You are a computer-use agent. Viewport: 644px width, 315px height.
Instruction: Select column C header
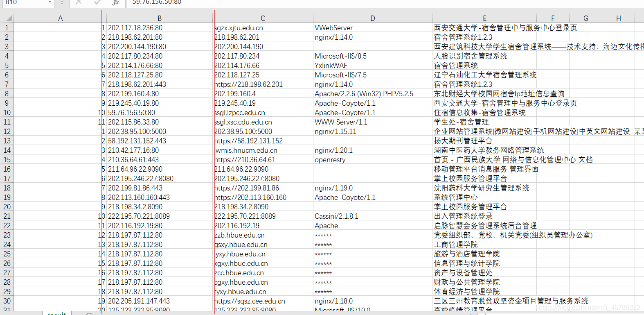click(263, 18)
